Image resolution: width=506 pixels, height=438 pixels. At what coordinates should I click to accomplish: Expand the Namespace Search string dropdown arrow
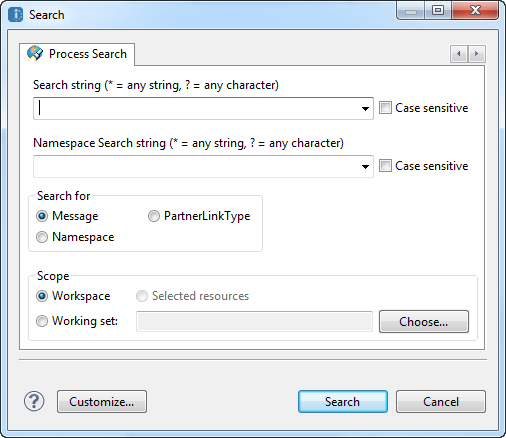(x=365, y=167)
